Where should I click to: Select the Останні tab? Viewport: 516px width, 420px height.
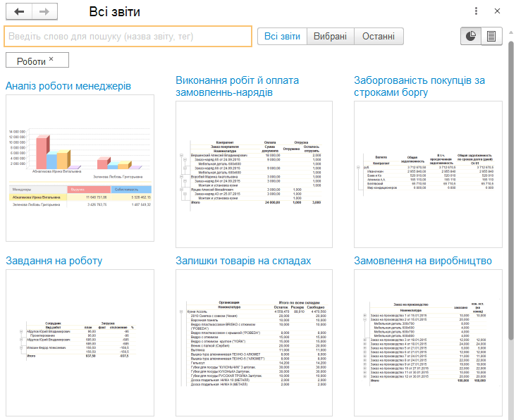(x=379, y=36)
